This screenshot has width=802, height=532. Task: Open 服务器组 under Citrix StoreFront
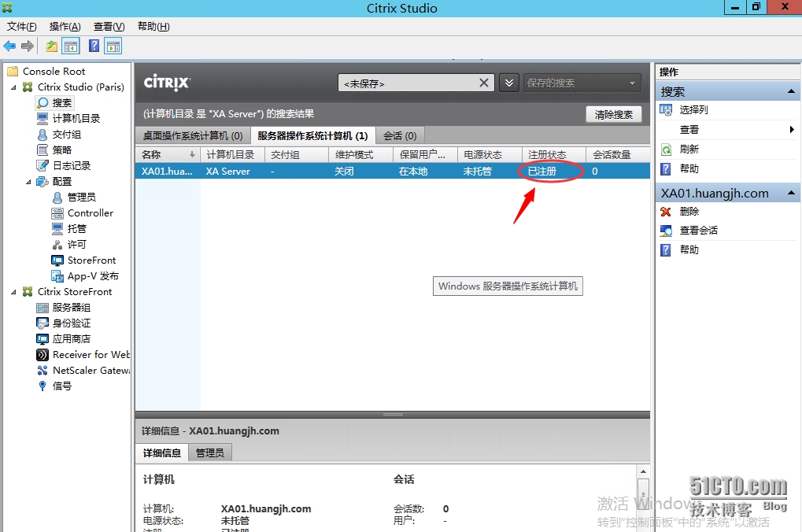pyautogui.click(x=65, y=308)
